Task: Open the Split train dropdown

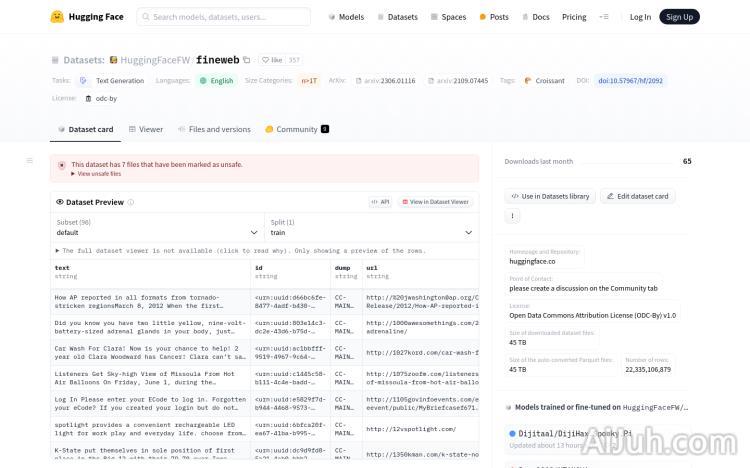Action: tap(371, 232)
